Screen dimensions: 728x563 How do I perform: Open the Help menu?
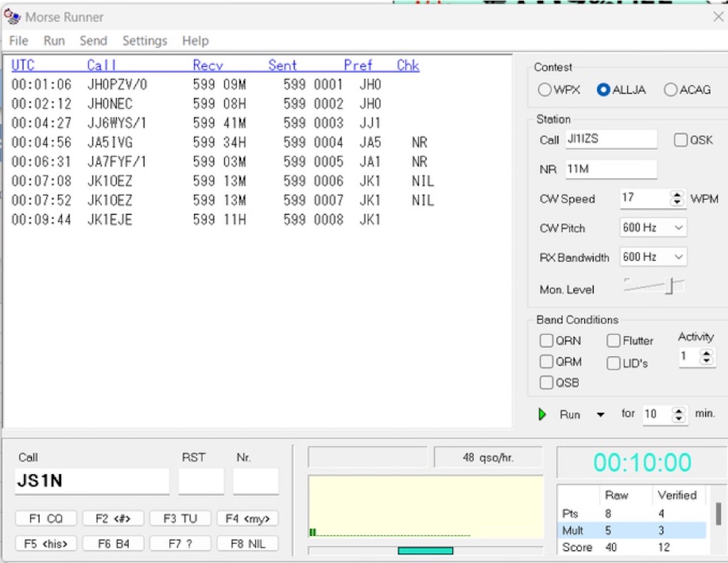195,41
